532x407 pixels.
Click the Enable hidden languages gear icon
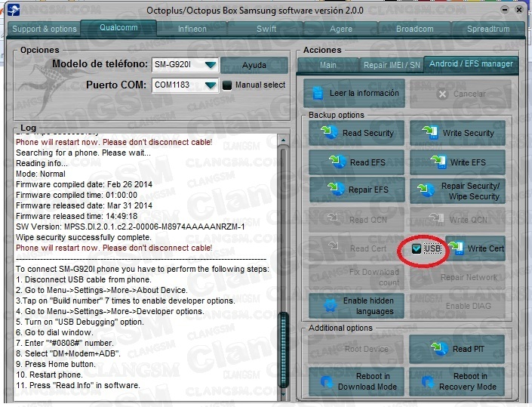point(330,306)
